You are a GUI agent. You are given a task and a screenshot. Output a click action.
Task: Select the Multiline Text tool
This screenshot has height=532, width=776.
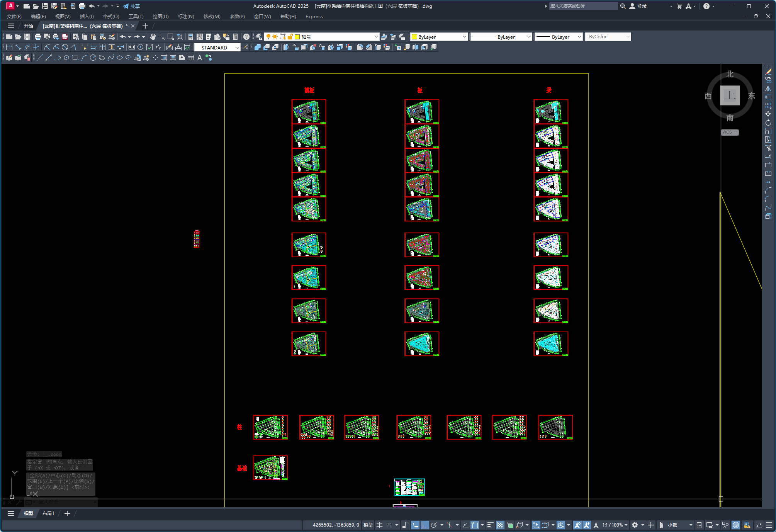(200, 58)
